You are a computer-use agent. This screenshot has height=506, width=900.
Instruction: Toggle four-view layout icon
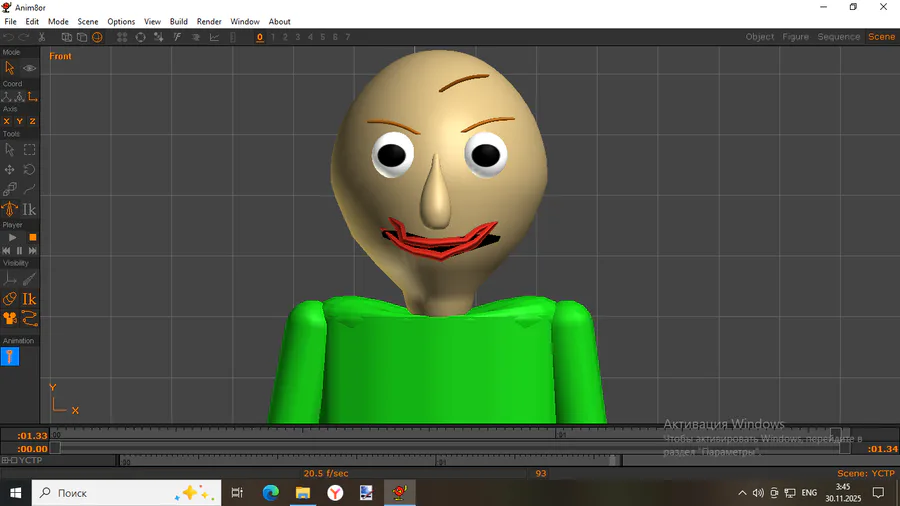pos(122,37)
